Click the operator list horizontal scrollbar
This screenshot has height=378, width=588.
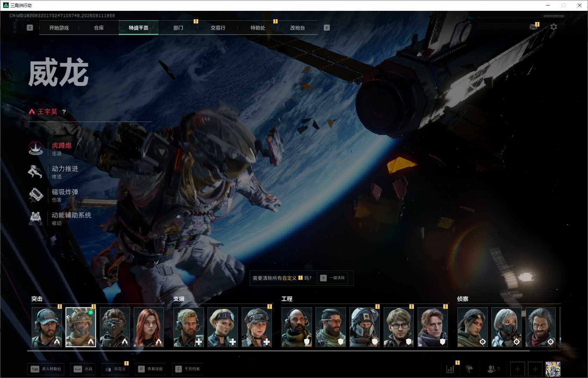click(x=278, y=350)
